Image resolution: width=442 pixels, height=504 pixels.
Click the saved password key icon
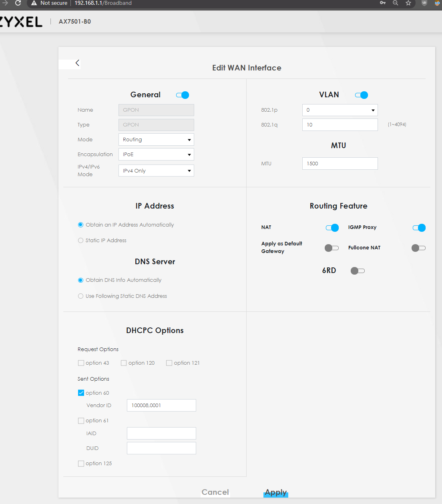pos(383,3)
